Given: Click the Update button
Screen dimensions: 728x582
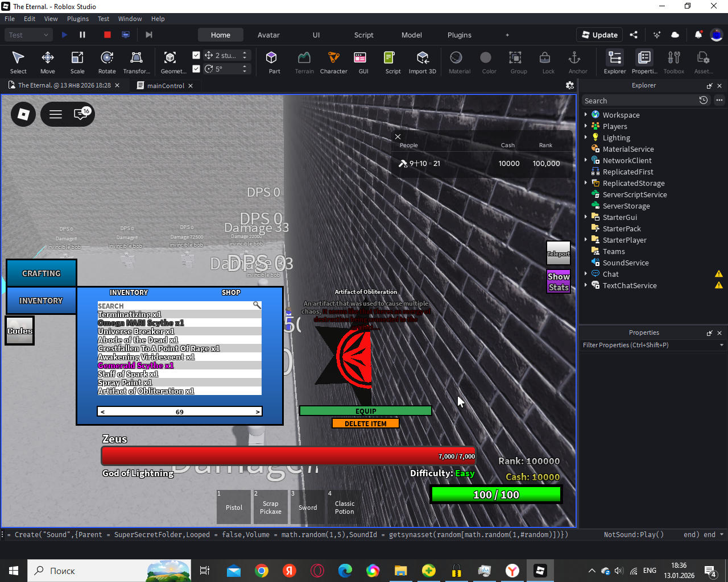Looking at the screenshot, I should [x=599, y=35].
